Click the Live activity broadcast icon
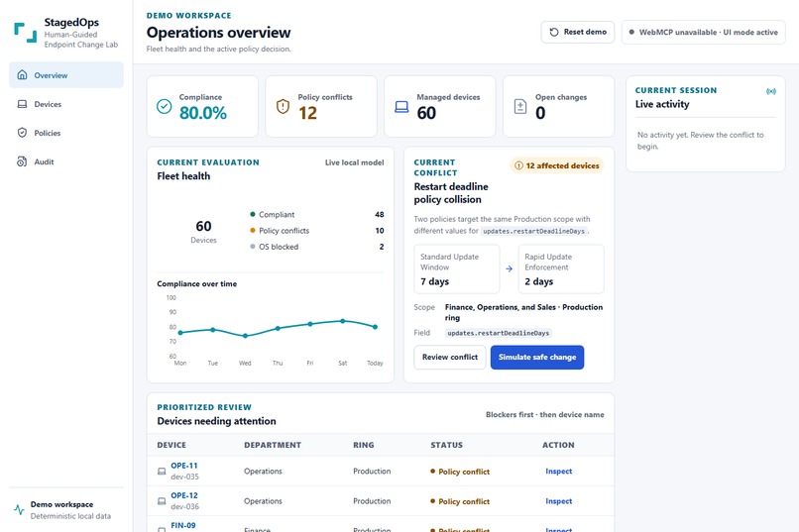799x532 pixels. click(771, 91)
